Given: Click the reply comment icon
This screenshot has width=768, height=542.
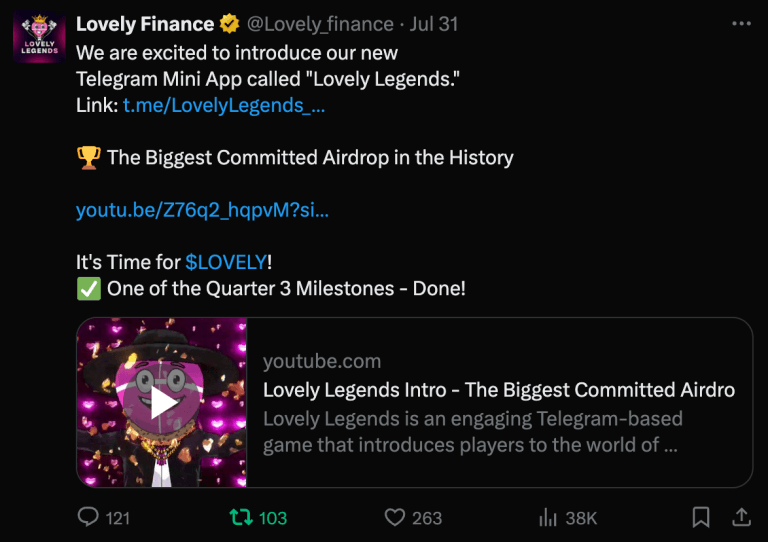Looking at the screenshot, I should (x=89, y=517).
